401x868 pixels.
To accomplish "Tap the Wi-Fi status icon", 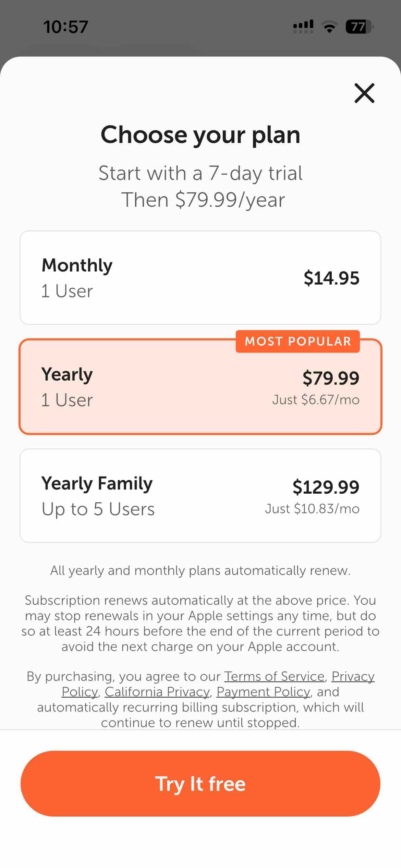I will click(x=329, y=27).
